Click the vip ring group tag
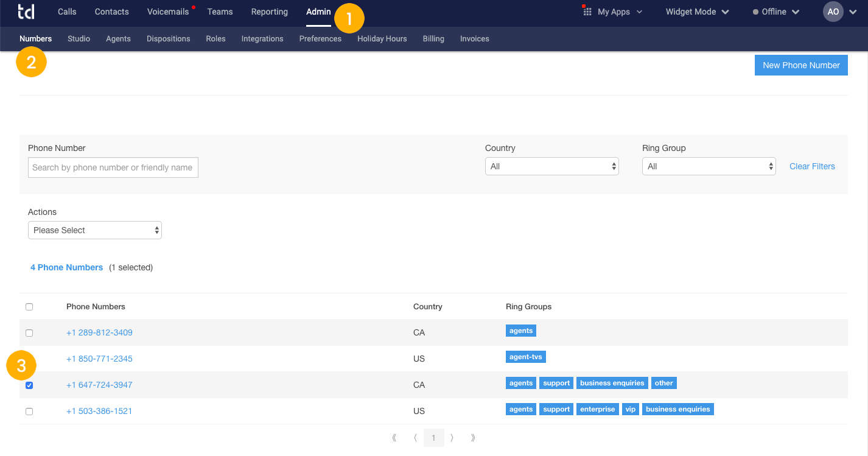Image resolution: width=868 pixels, height=456 pixels. coord(631,409)
